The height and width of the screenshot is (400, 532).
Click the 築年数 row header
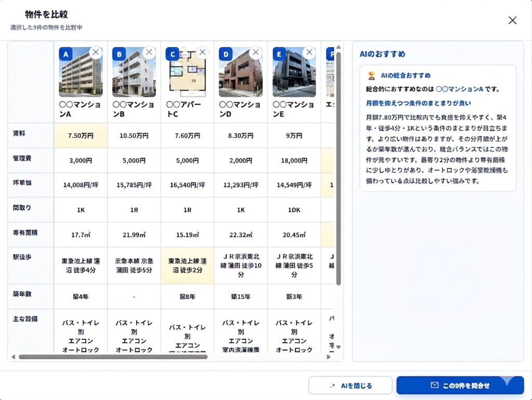point(31,296)
